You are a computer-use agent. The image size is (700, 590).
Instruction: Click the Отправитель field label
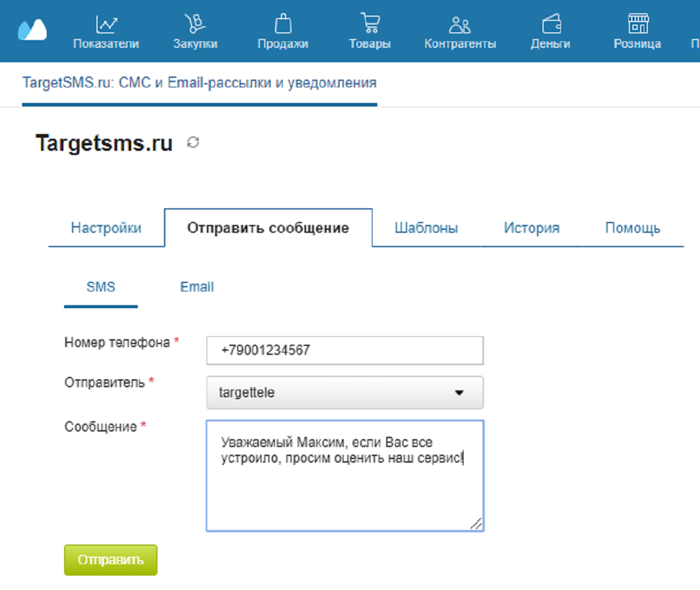[104, 382]
